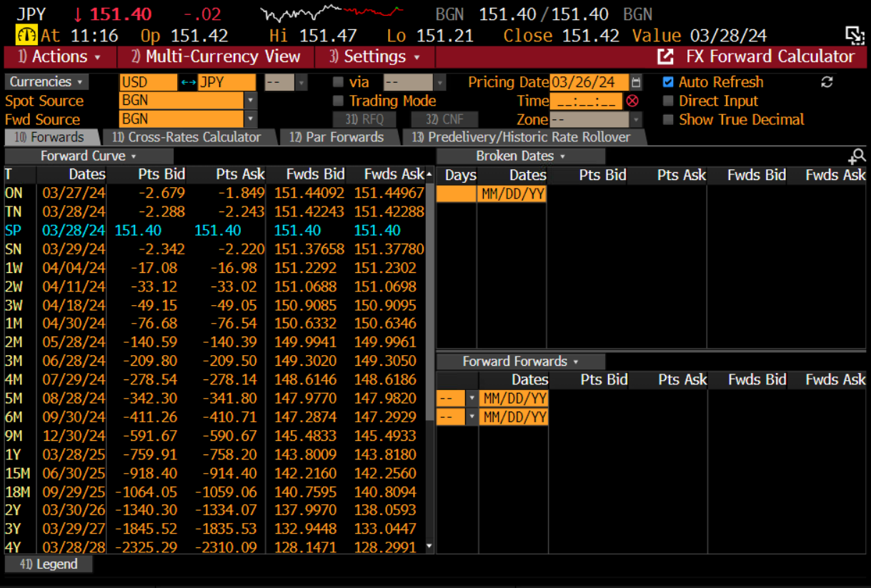Enable the Direct Input checkbox

[x=668, y=101]
